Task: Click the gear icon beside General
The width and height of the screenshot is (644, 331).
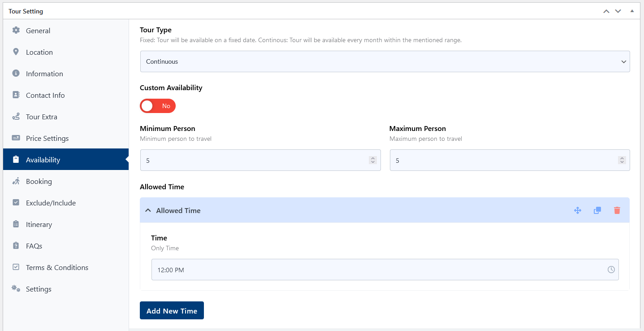Action: point(16,30)
